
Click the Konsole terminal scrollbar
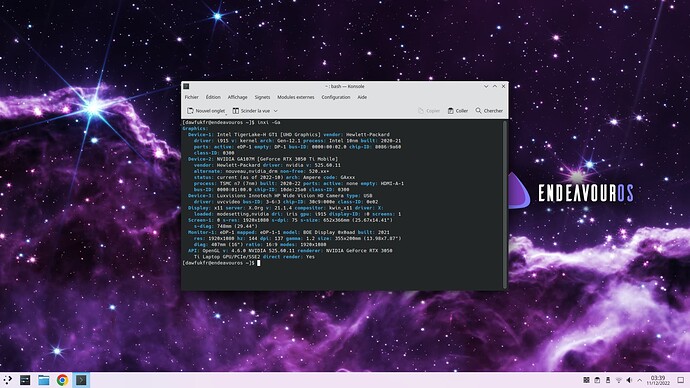pos(505,205)
